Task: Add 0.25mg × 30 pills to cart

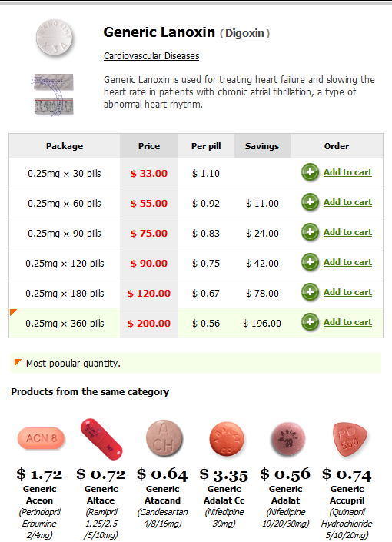Action: tap(347, 172)
